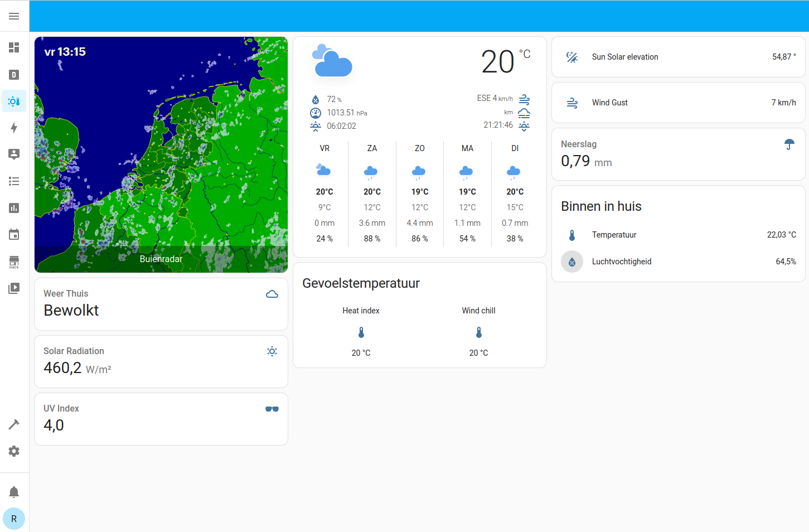Toggle the sidebar hamburger menu
The width and height of the screenshot is (809, 532).
(14, 16)
